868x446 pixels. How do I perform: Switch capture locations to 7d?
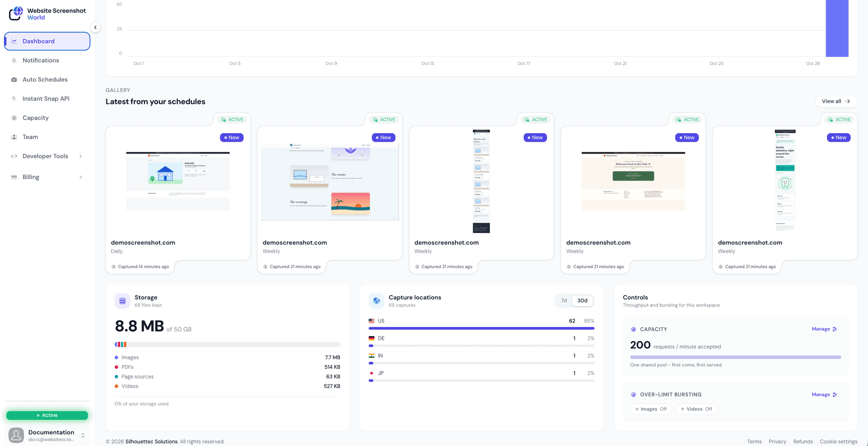pyautogui.click(x=564, y=301)
